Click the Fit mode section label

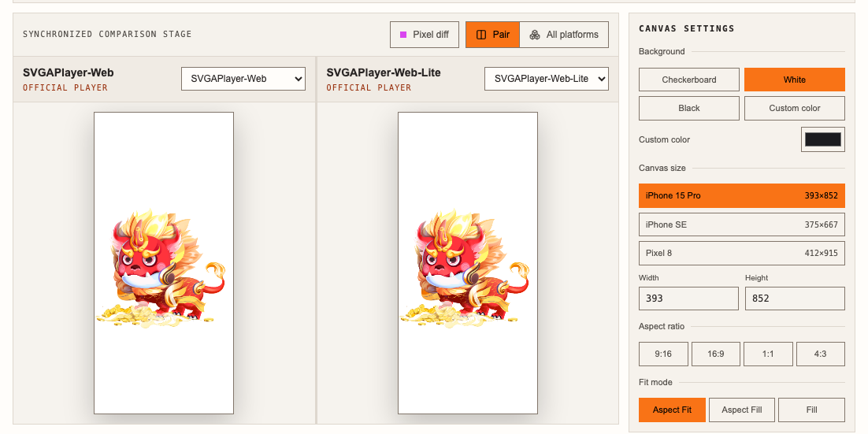click(x=655, y=382)
